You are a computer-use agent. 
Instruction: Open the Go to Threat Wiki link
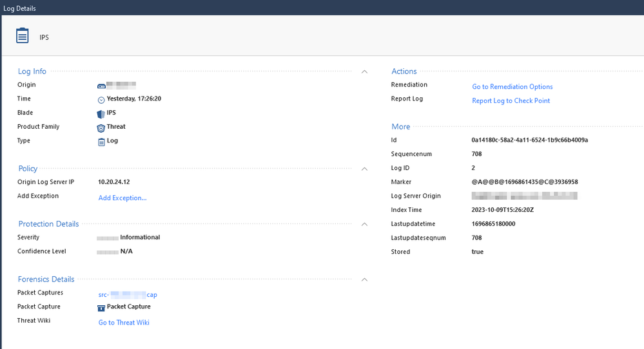(x=124, y=323)
